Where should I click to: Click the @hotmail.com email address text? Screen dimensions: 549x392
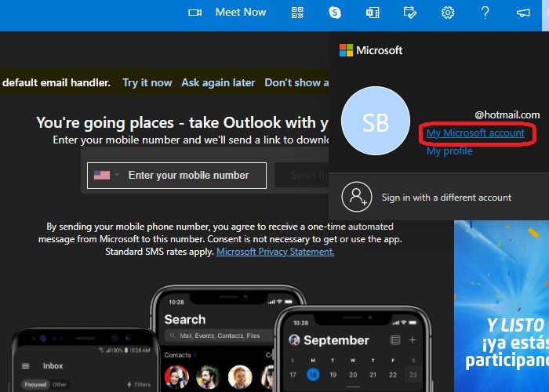[x=507, y=114]
